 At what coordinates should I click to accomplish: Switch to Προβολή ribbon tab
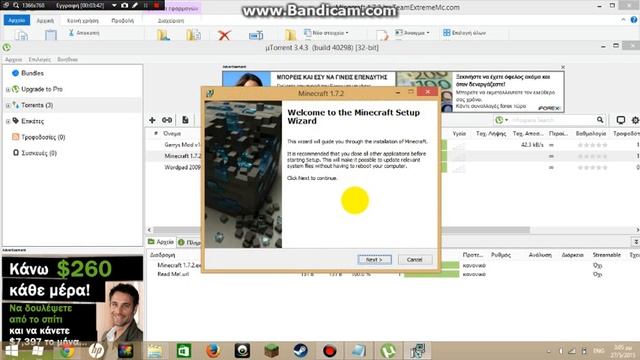[x=122, y=20]
